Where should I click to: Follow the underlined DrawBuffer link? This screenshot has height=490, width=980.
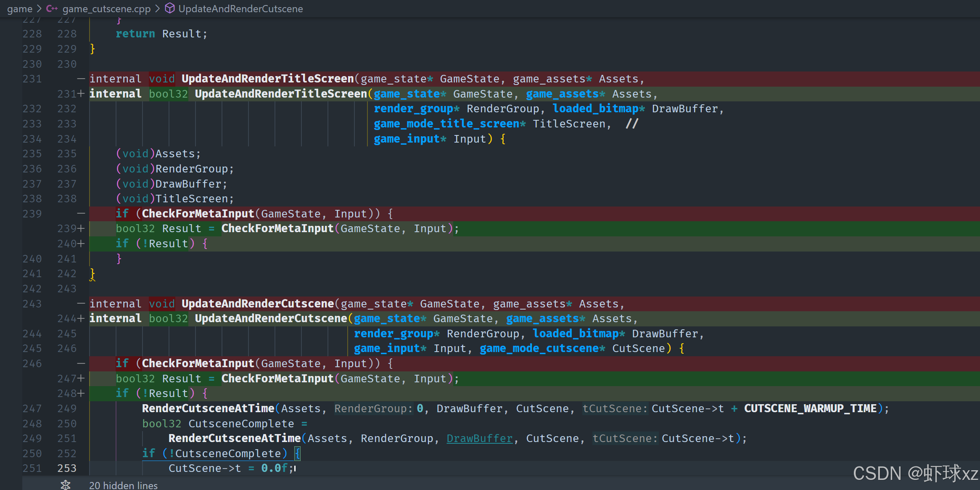pos(479,438)
